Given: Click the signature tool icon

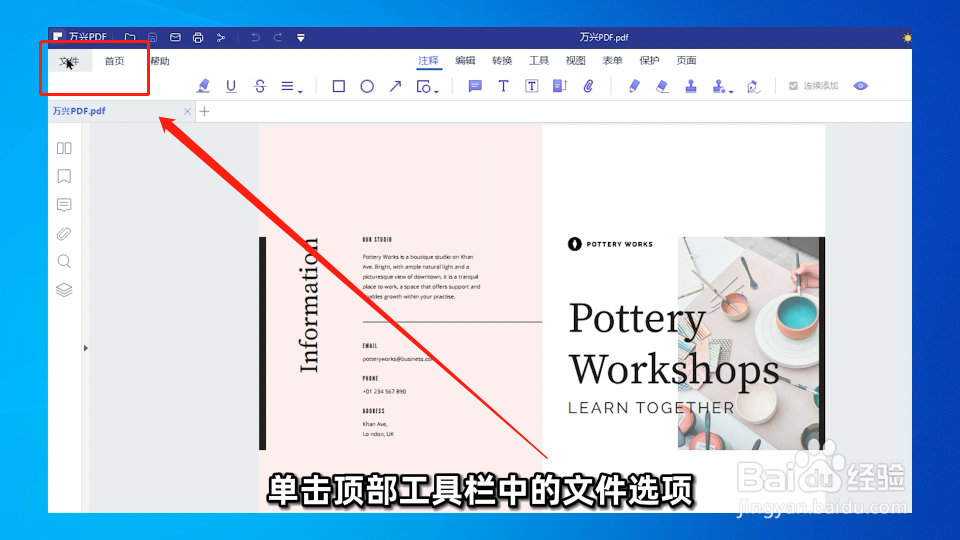Looking at the screenshot, I should point(753,87).
